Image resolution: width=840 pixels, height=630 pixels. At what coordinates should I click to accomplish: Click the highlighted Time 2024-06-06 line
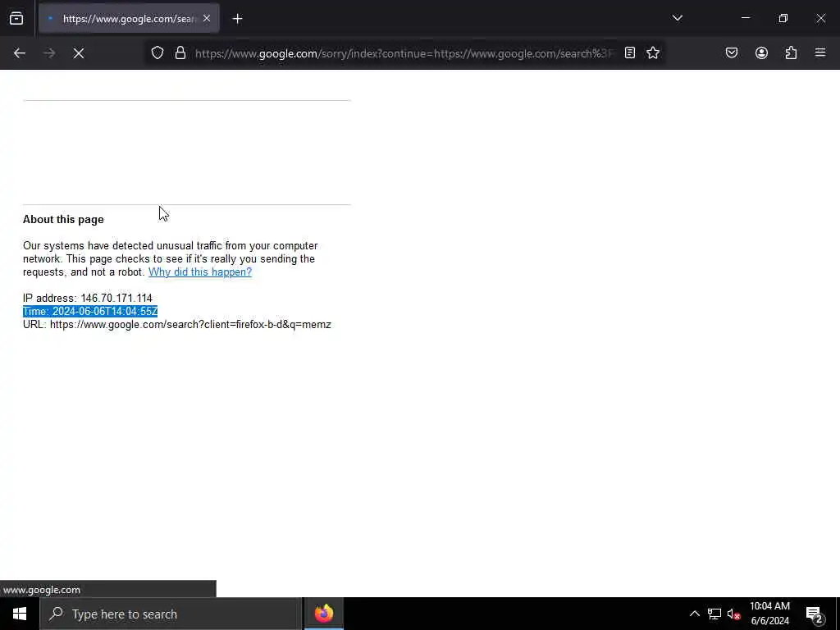tap(90, 312)
